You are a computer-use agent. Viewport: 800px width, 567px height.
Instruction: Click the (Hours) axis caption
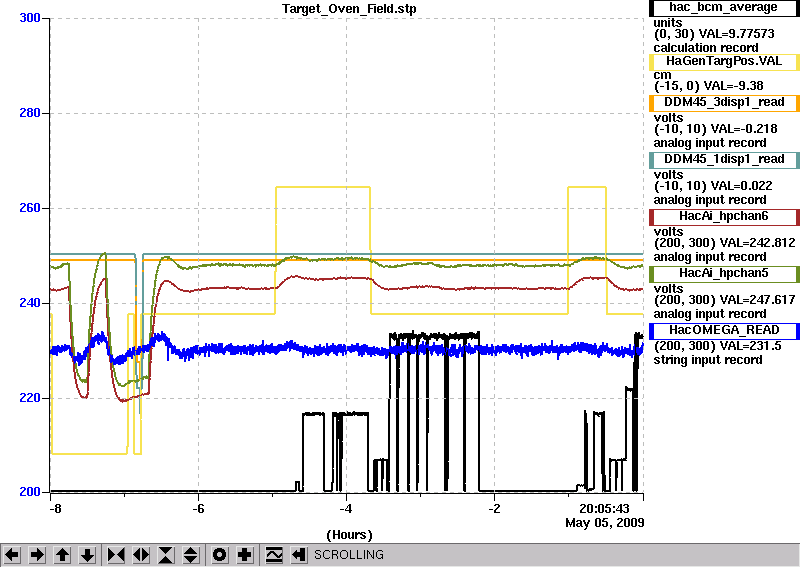tap(349, 535)
